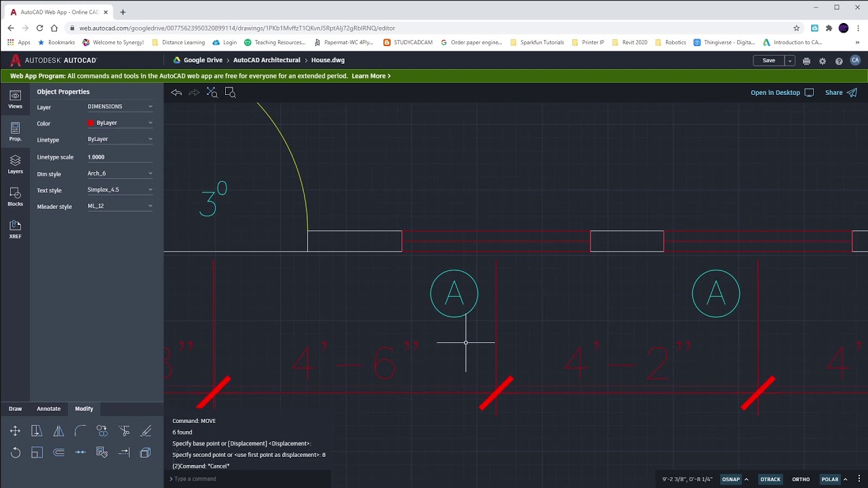The height and width of the screenshot is (488, 868).
Task: Click the Print icon in header
Action: point(806,61)
